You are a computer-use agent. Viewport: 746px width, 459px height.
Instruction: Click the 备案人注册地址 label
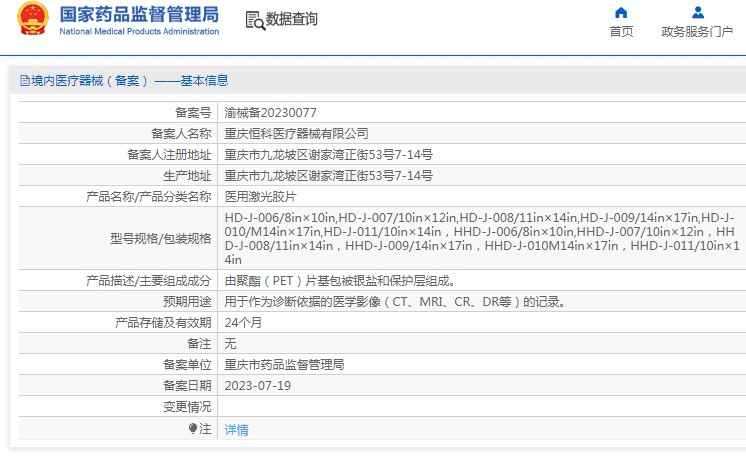(169, 155)
